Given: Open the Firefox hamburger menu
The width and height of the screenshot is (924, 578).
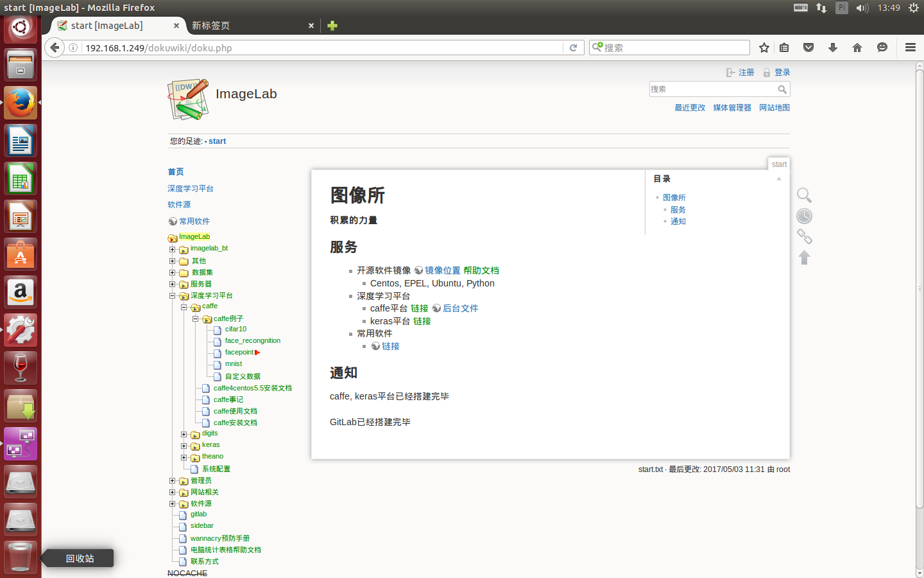Looking at the screenshot, I should coord(910,48).
